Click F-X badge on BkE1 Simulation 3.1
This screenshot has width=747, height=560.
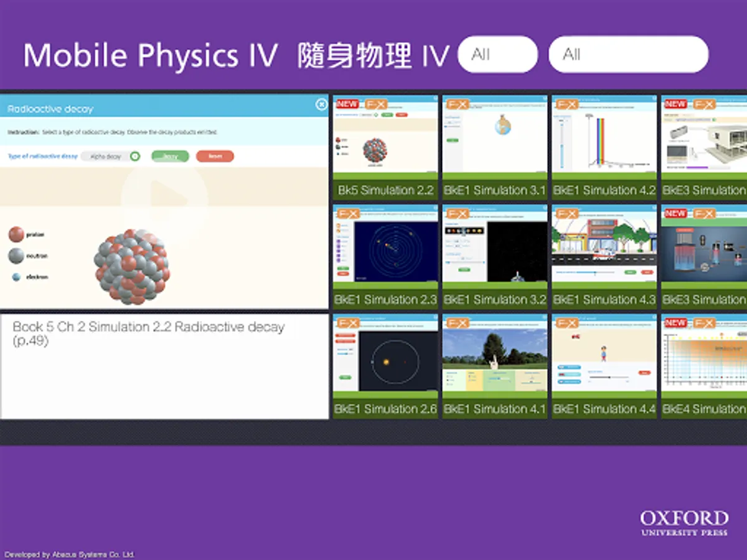coord(458,104)
